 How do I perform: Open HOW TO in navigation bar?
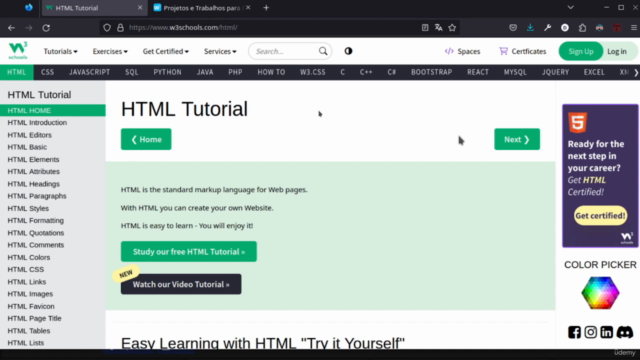pyautogui.click(x=271, y=72)
